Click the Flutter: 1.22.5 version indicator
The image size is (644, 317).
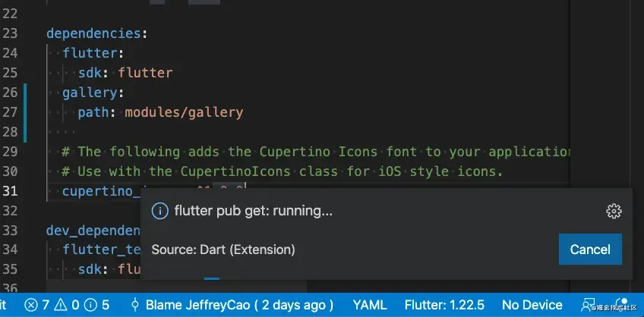pyautogui.click(x=444, y=305)
